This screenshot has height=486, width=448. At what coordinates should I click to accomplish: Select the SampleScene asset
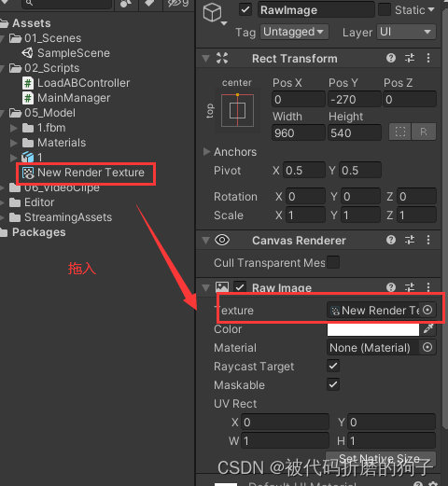66,53
